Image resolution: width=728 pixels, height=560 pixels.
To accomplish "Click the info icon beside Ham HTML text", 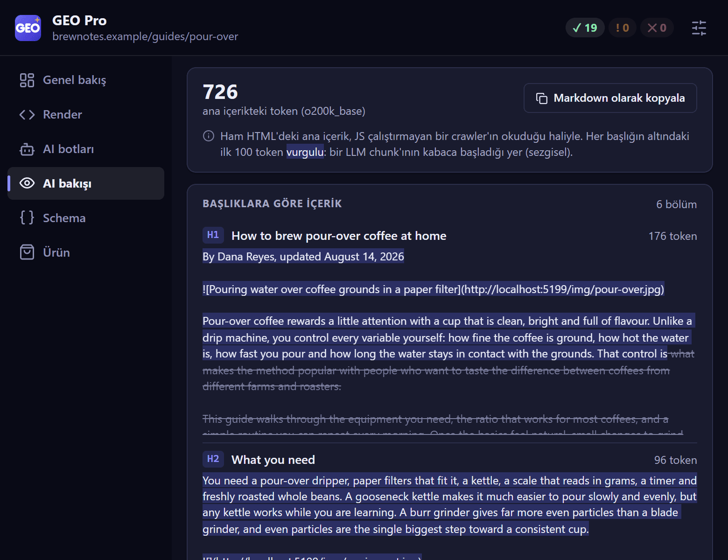I will 209,136.
